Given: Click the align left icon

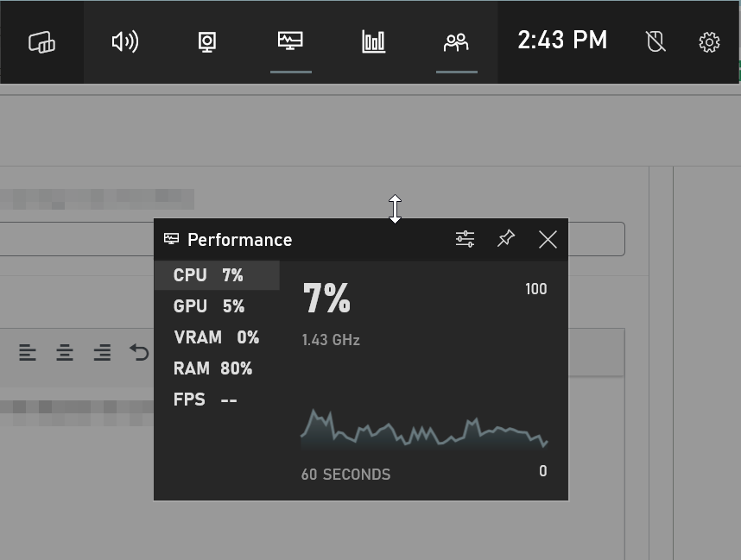Looking at the screenshot, I should click(x=28, y=352).
